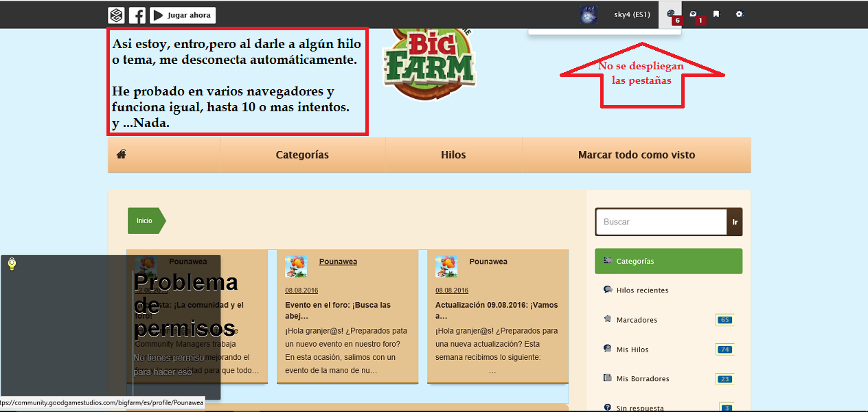
Task: Open the settings gear icon in top bar
Action: click(x=739, y=14)
